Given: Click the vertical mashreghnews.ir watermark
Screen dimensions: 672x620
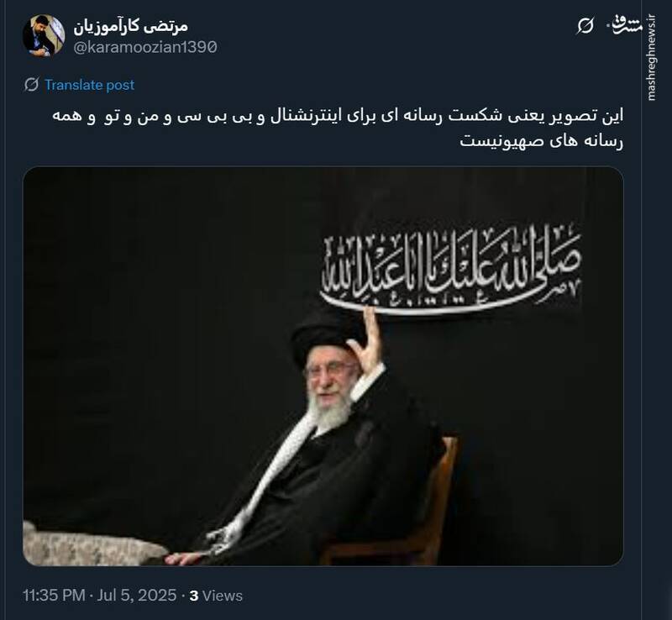Looking at the screenshot, I should (x=652, y=58).
